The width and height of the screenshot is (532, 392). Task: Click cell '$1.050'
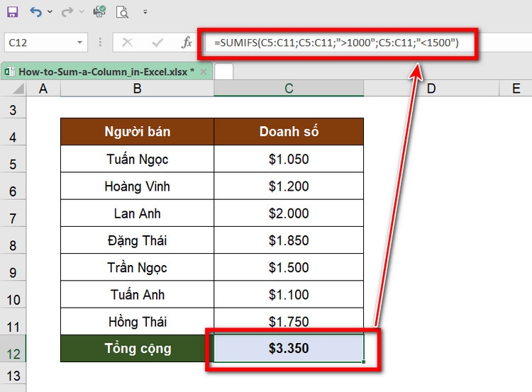point(289,159)
